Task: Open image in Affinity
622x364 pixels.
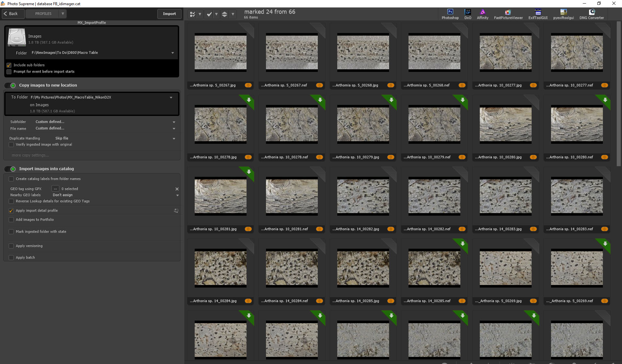Action: 482,14
